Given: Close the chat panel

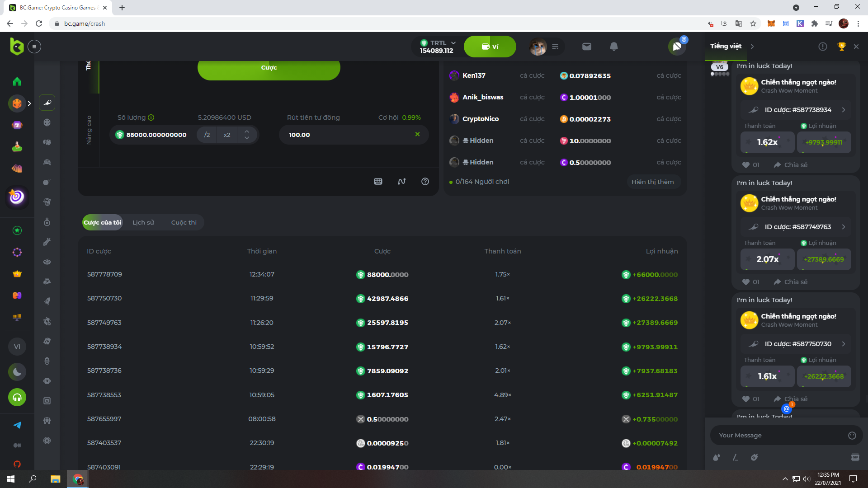Looking at the screenshot, I should 856,47.
